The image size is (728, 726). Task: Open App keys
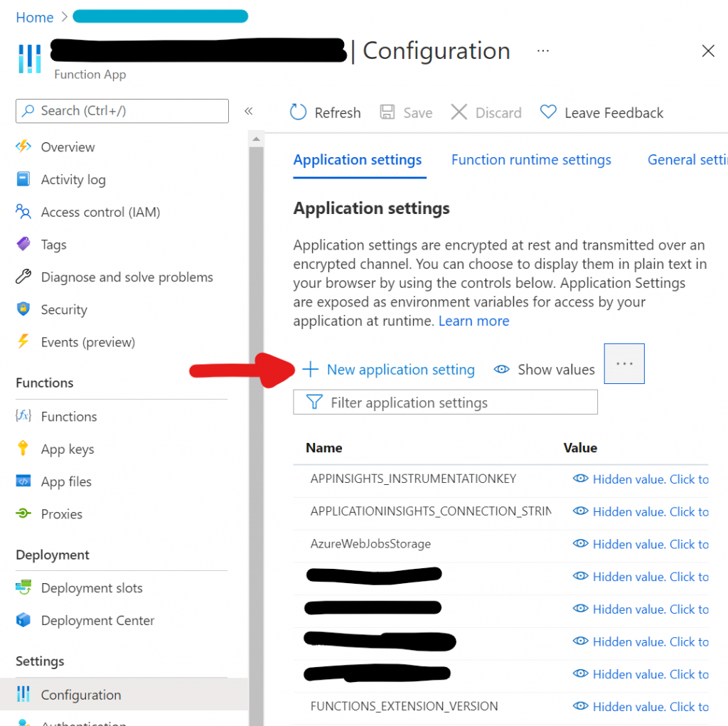coord(68,449)
